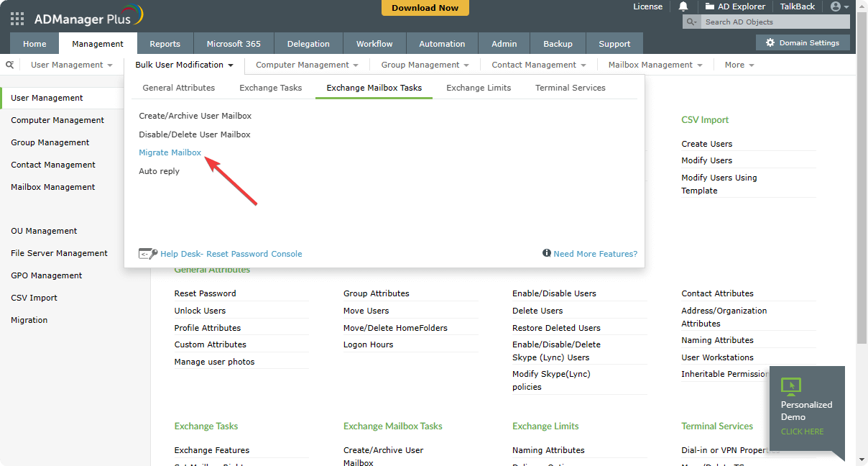This screenshot has width=868, height=466.
Task: Select User Management in left sidebar
Action: (47, 98)
